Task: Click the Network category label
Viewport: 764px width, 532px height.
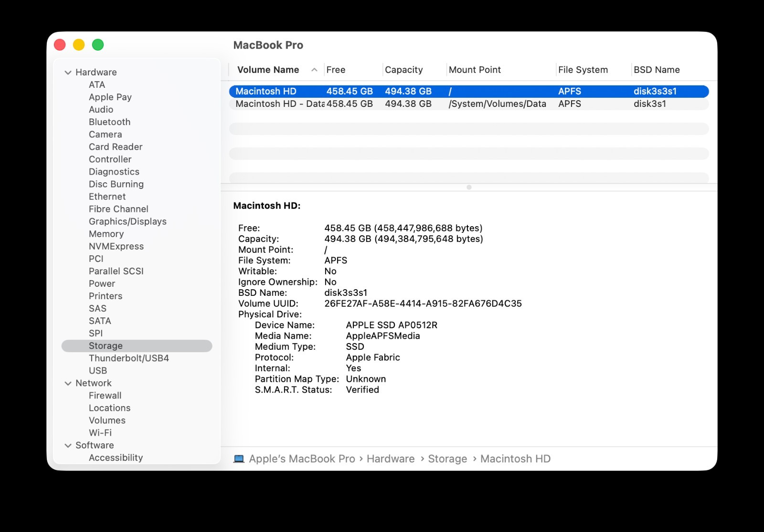Action: tap(93, 383)
